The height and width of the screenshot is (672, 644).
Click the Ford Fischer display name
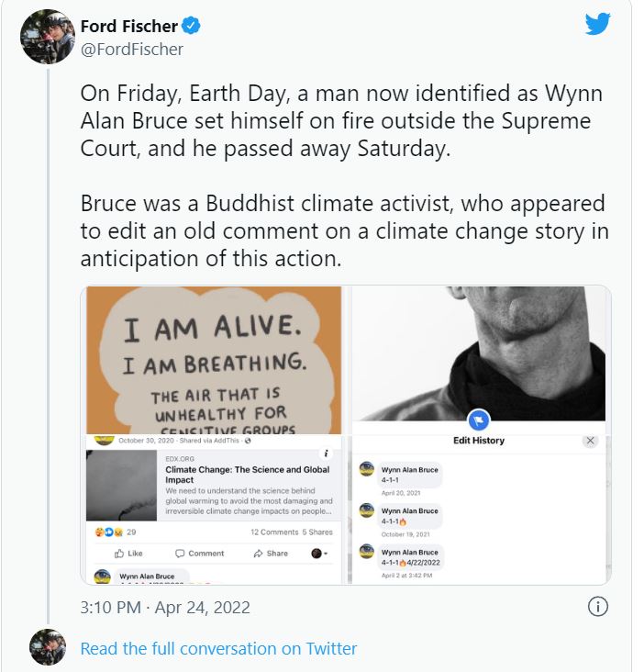[129, 26]
